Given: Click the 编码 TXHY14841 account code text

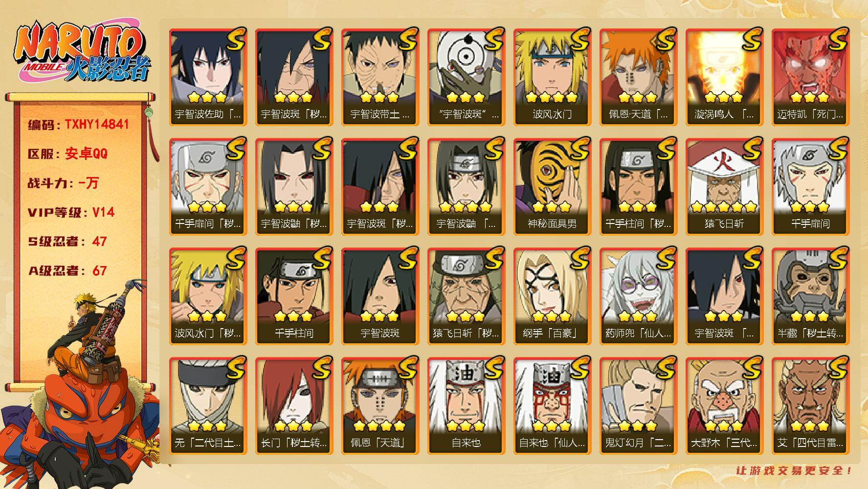Looking at the screenshot, I should click(78, 125).
